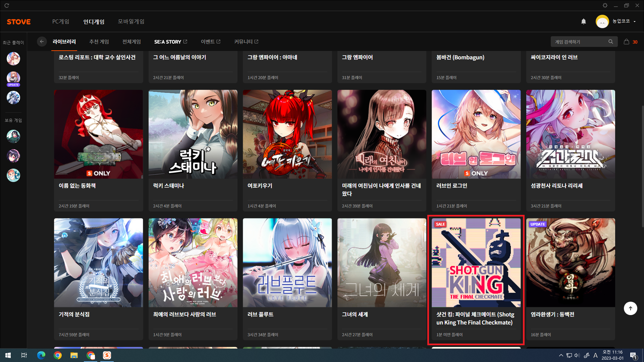Click the scroll-to-top arrow button

click(630, 308)
